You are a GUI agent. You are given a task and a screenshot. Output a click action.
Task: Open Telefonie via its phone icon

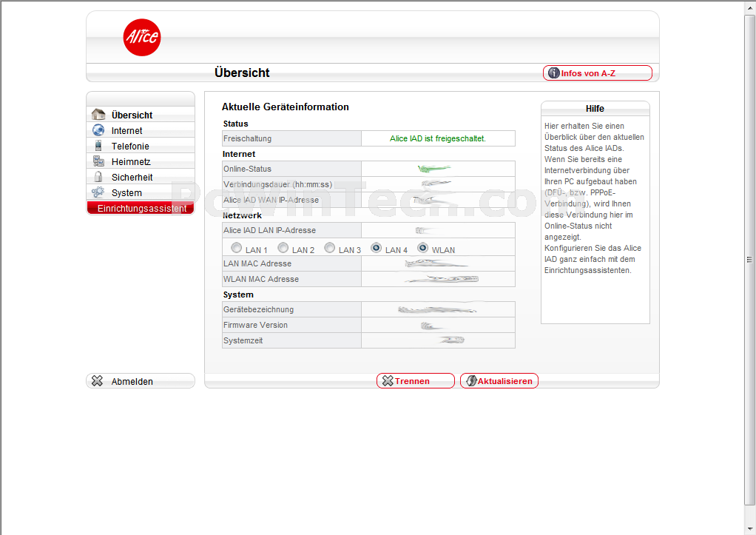(98, 146)
